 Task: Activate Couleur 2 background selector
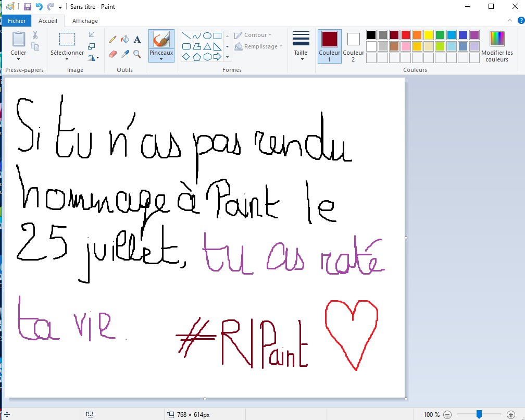tap(353, 46)
